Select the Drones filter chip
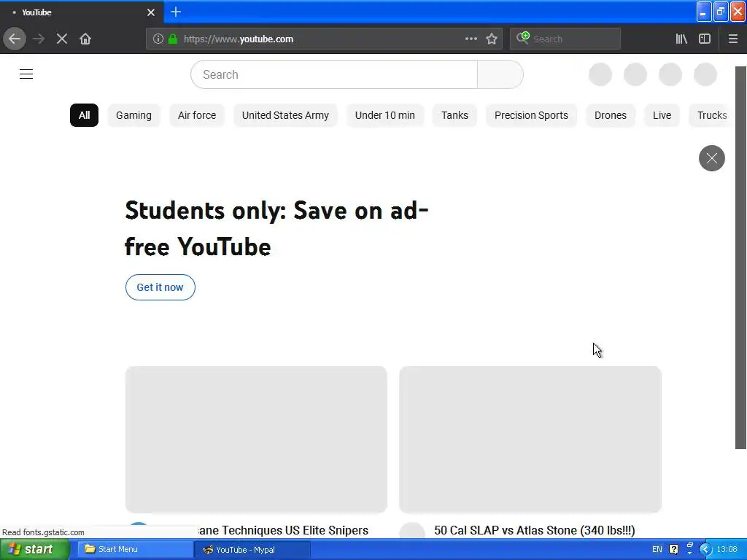This screenshot has width=747, height=560. coord(611,115)
